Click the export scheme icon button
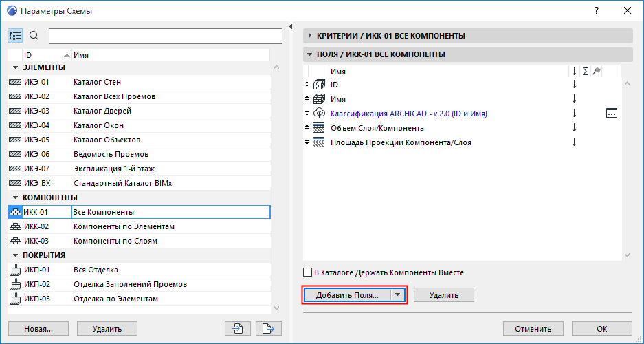The image size is (644, 344). [269, 328]
